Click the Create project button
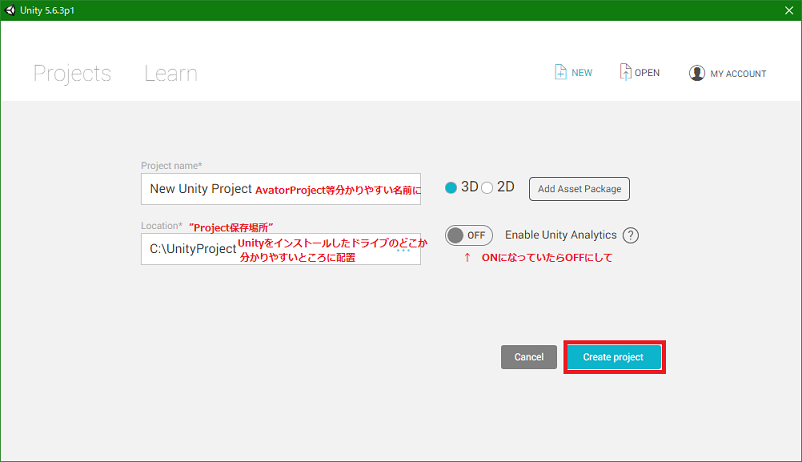This screenshot has height=462, width=802. pyautogui.click(x=614, y=357)
